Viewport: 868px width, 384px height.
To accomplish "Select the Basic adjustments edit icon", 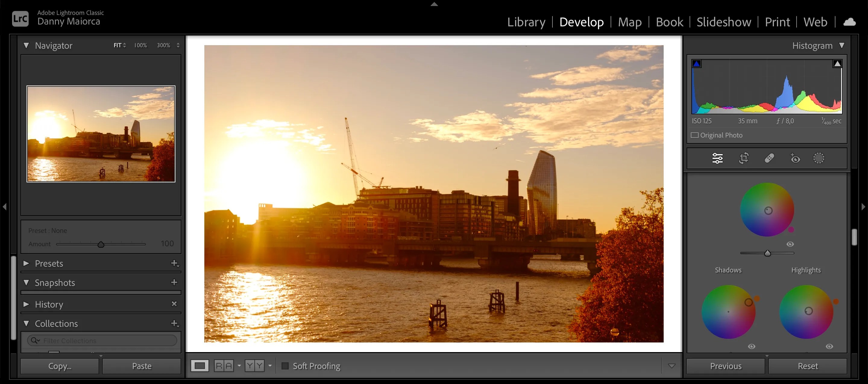I will [x=717, y=158].
